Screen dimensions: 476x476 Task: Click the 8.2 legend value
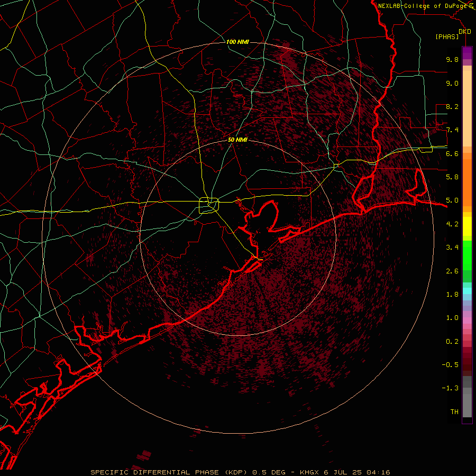coord(452,106)
